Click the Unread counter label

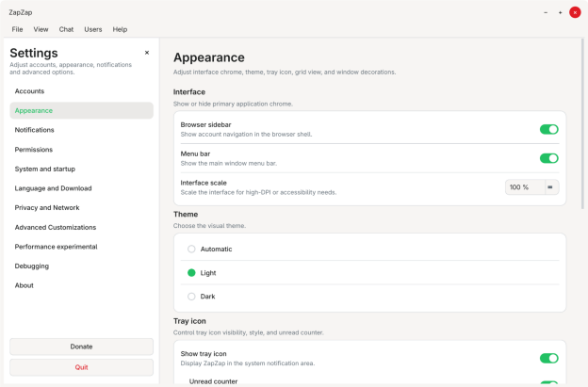213,381
